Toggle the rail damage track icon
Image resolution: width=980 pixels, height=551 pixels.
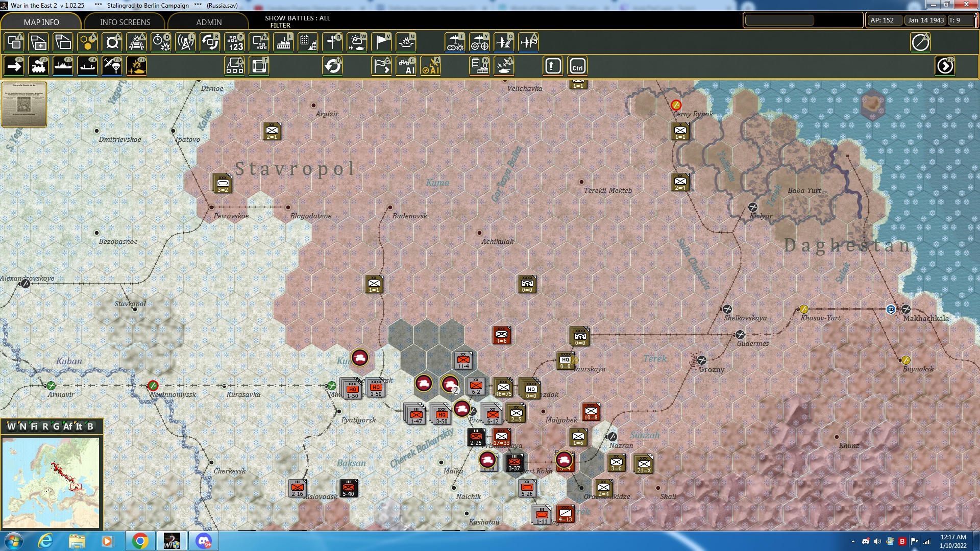tap(136, 42)
